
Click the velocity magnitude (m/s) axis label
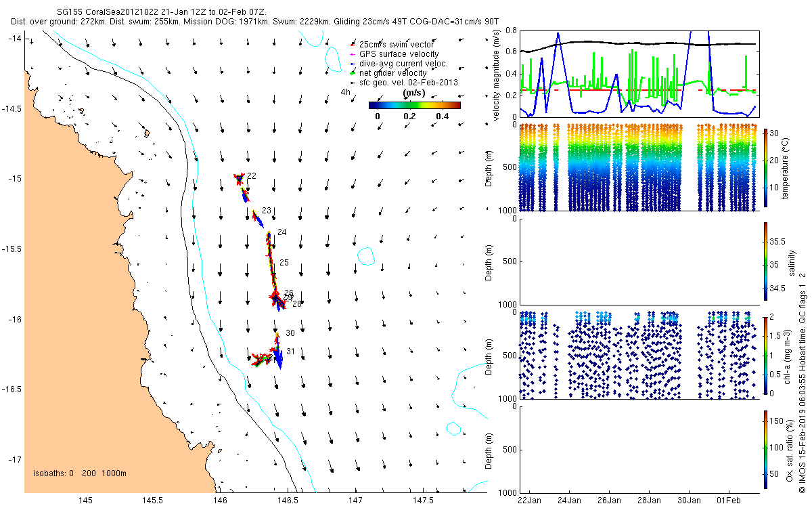tap(496, 75)
